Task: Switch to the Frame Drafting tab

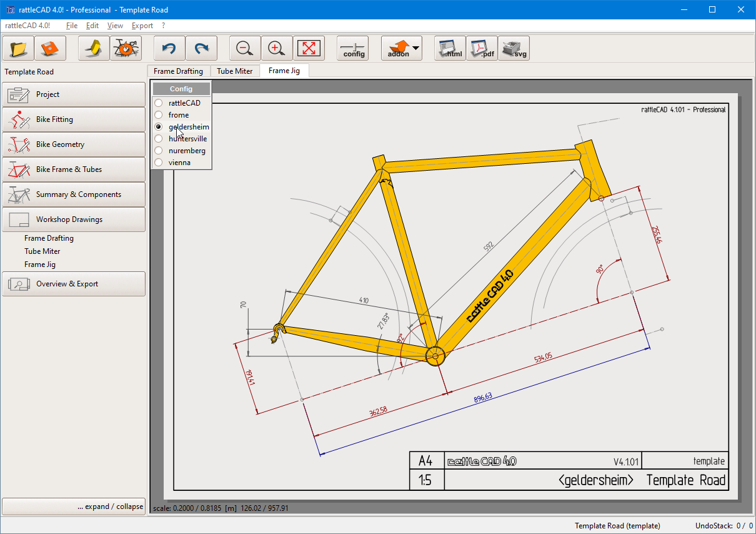Action: pos(179,71)
